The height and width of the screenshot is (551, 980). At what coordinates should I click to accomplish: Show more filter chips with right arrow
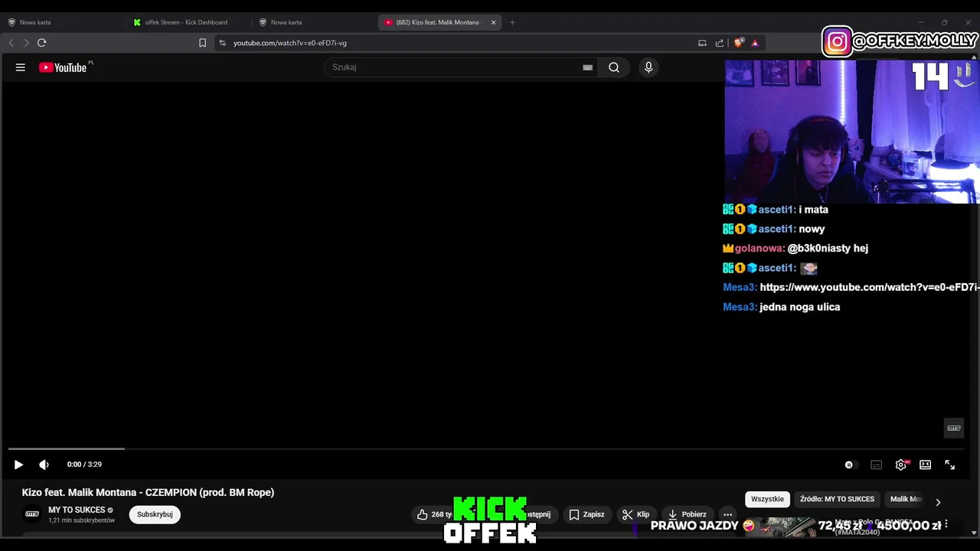tap(938, 502)
